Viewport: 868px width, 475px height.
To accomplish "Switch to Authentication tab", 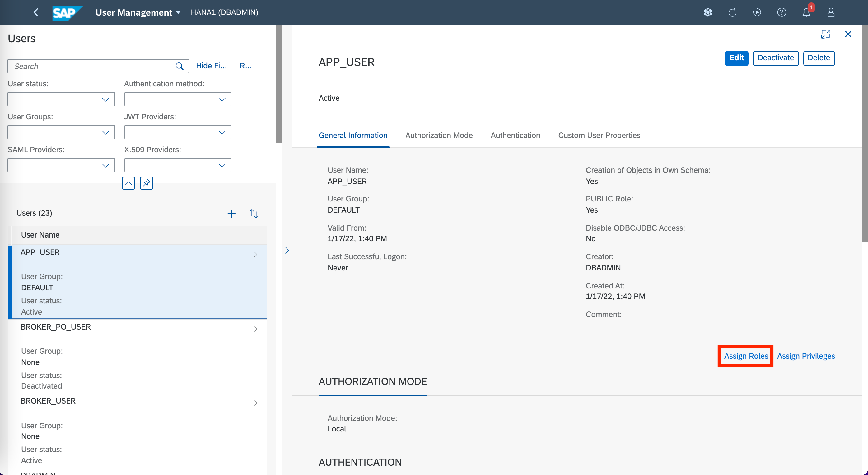I will [515, 135].
